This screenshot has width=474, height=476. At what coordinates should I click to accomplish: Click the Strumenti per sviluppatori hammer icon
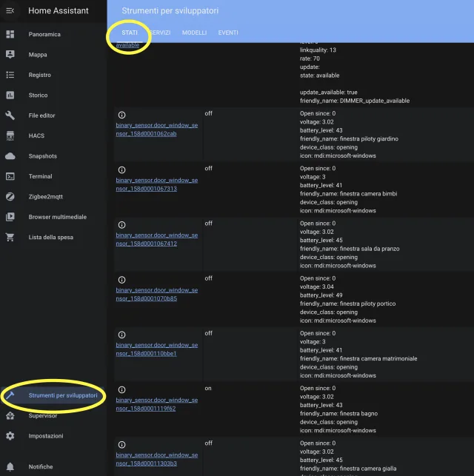(10, 395)
